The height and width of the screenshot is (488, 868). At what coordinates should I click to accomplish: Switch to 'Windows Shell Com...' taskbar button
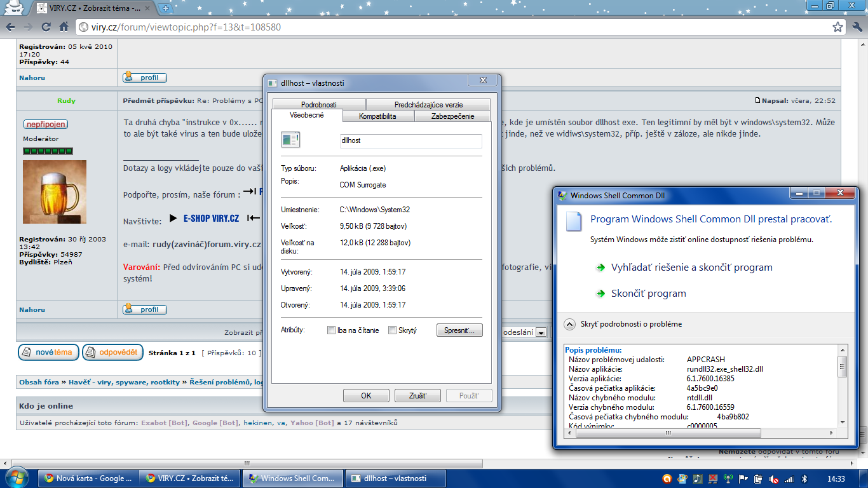(x=293, y=478)
